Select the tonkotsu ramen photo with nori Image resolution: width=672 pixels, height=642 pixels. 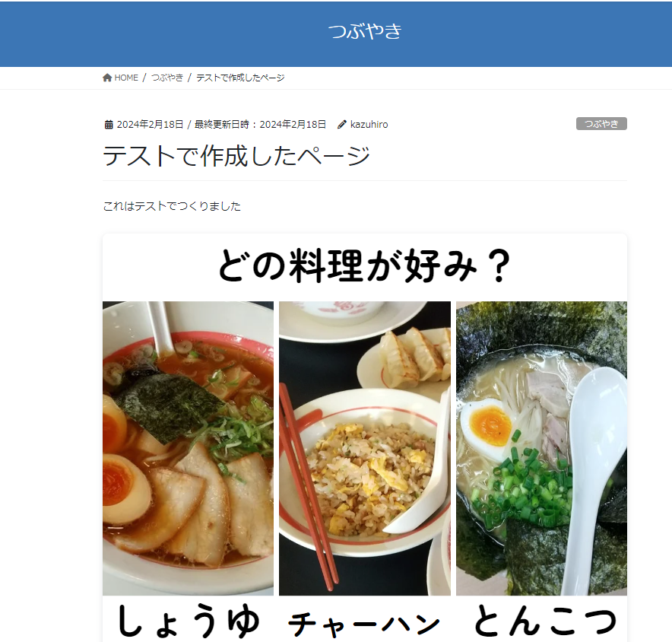[541, 448]
